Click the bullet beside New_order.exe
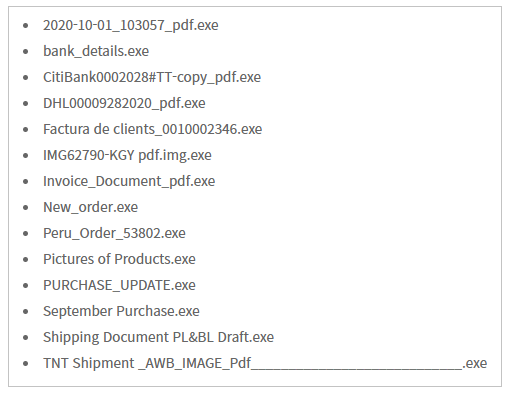The image size is (510, 396). [26, 208]
